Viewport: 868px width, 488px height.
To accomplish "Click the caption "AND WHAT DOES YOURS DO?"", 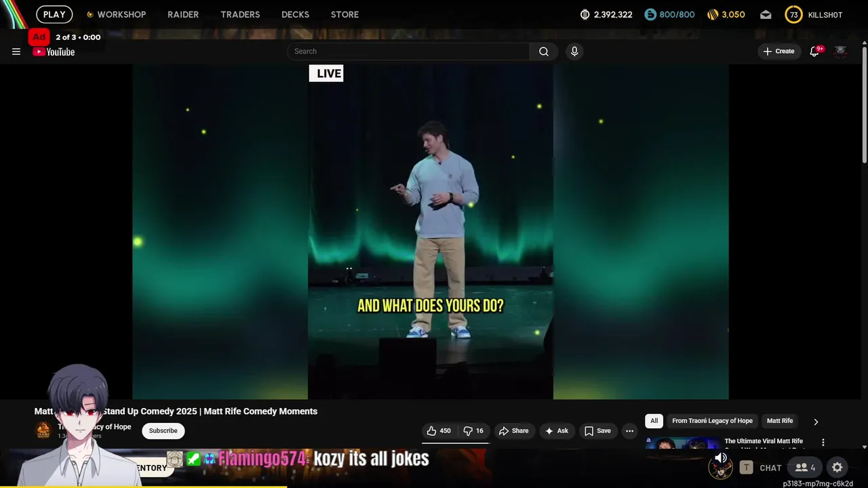I will click(431, 306).
